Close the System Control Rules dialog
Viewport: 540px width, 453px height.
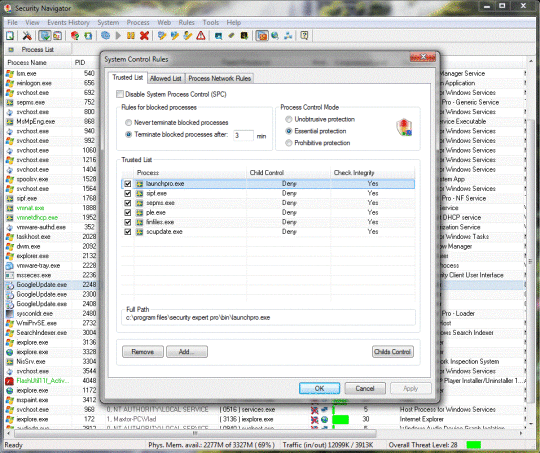click(423, 58)
